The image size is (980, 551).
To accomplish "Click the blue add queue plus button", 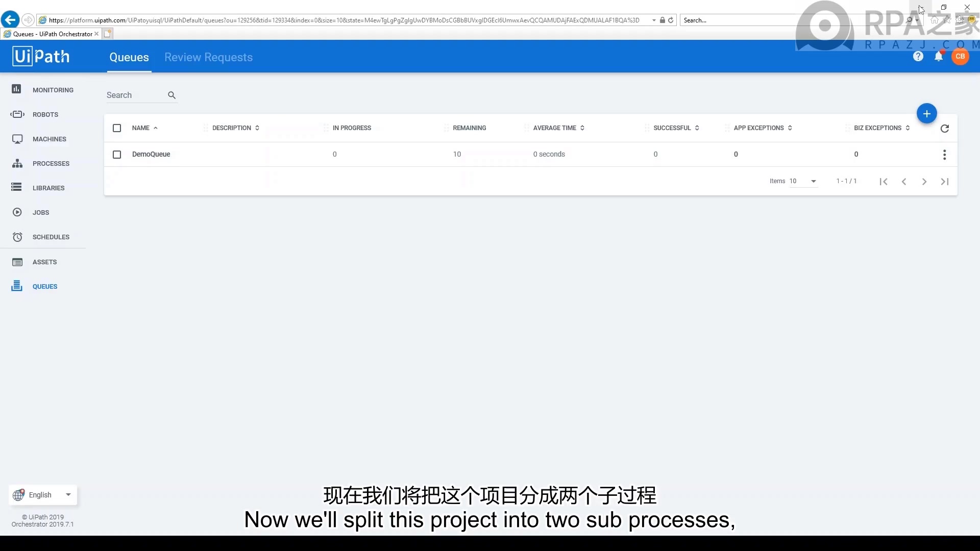I will [926, 114].
